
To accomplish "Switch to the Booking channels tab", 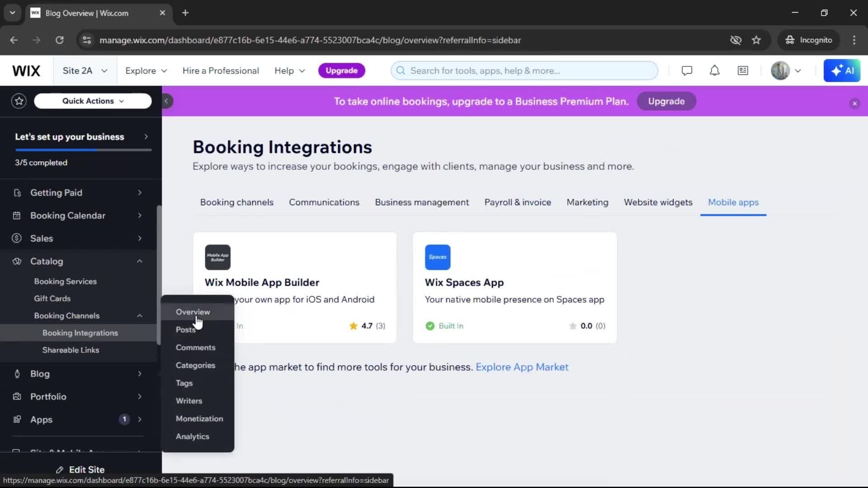I will pos(237,202).
